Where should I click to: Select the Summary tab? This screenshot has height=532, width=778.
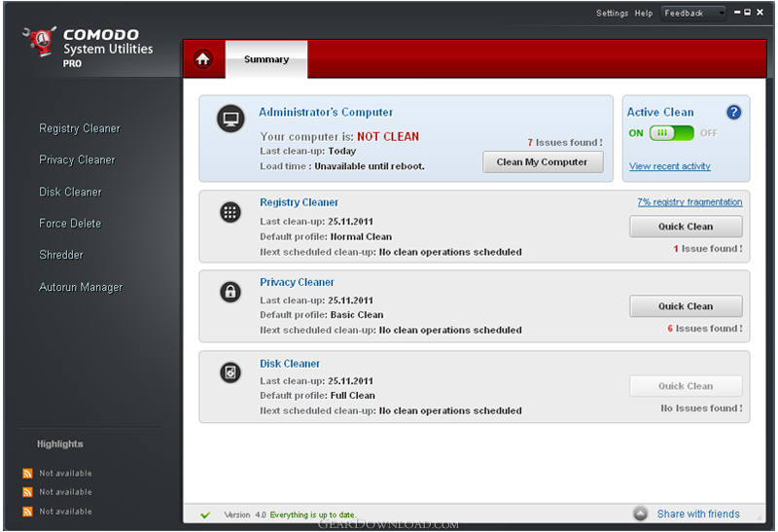(266, 59)
